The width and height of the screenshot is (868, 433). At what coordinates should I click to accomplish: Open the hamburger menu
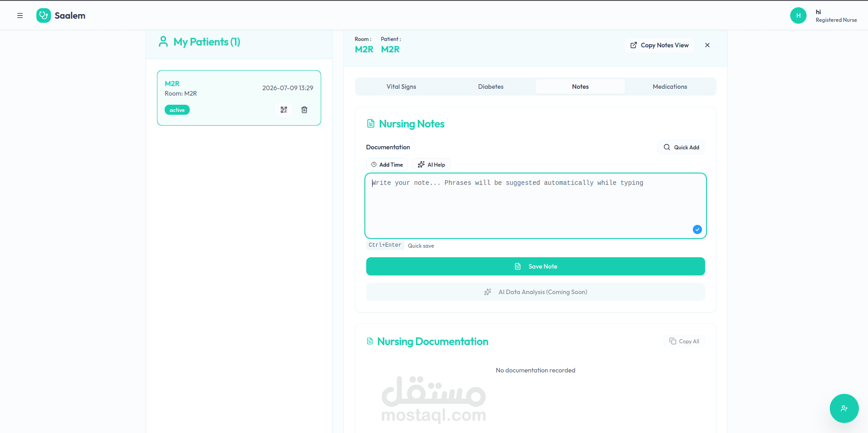tap(20, 15)
